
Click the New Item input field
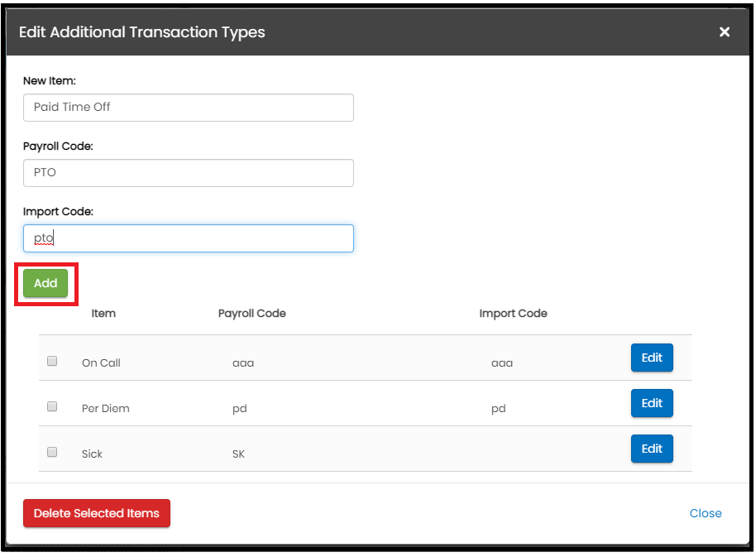[188, 107]
